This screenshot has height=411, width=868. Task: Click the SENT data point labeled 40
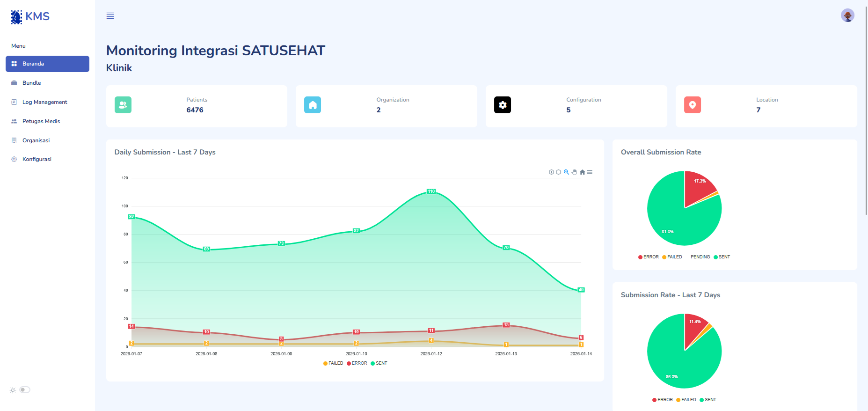(x=581, y=290)
